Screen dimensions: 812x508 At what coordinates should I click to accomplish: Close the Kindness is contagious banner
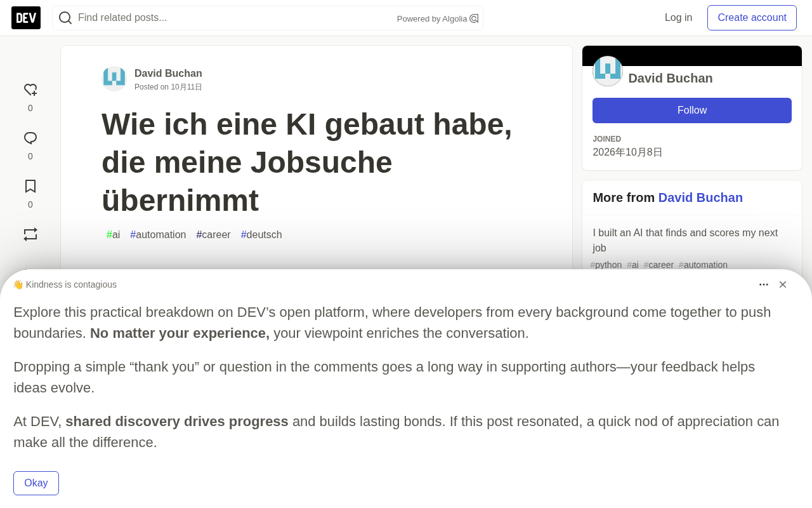(x=783, y=284)
